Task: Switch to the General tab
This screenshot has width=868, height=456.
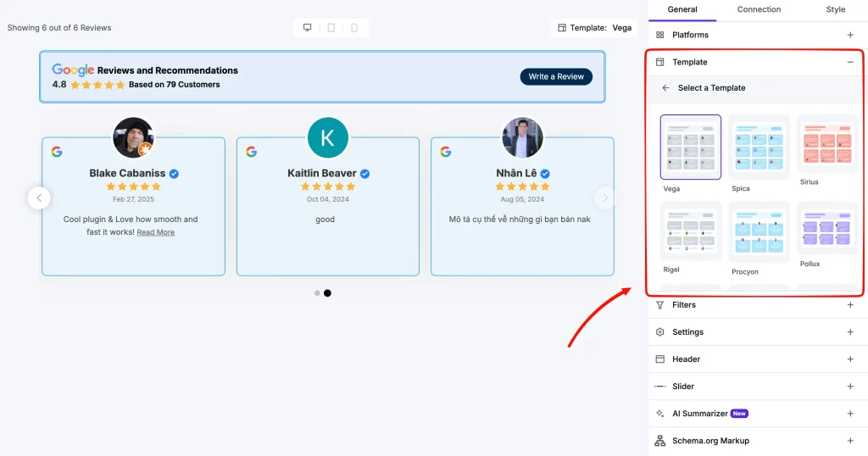Action: tap(682, 9)
